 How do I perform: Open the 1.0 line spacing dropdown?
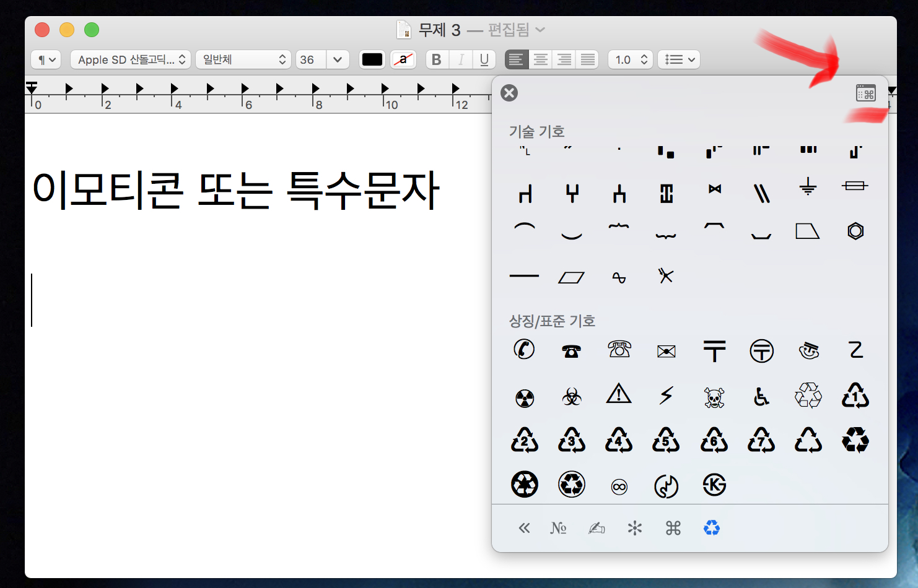point(631,59)
